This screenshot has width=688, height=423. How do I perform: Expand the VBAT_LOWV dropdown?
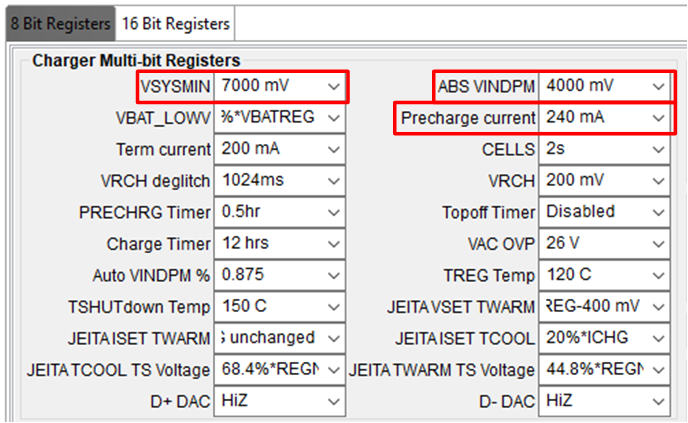tap(281, 118)
